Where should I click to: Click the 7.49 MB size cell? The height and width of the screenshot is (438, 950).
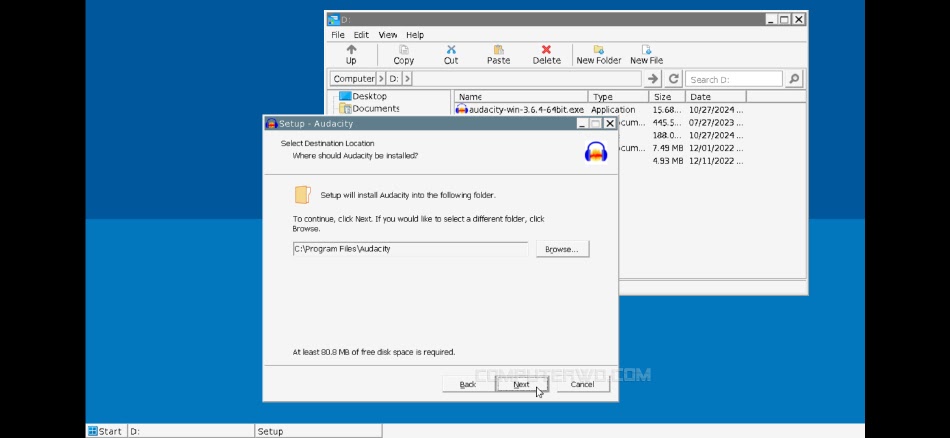pyautogui.click(x=668, y=148)
